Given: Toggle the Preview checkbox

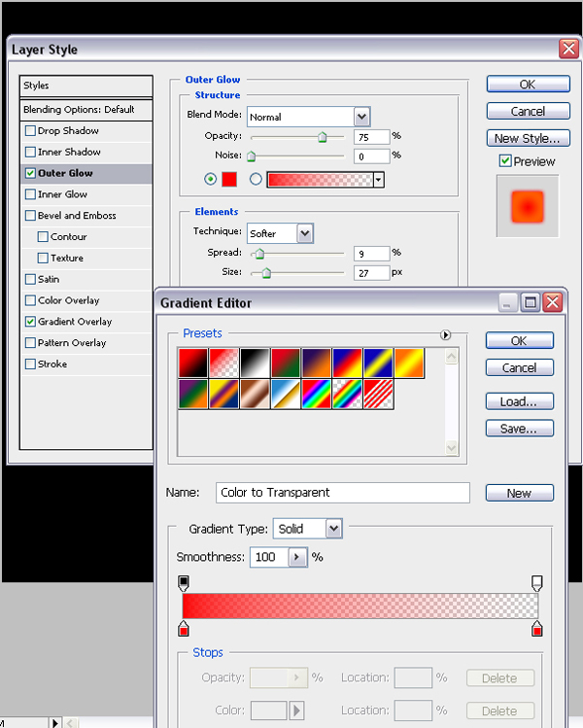Looking at the screenshot, I should [505, 161].
